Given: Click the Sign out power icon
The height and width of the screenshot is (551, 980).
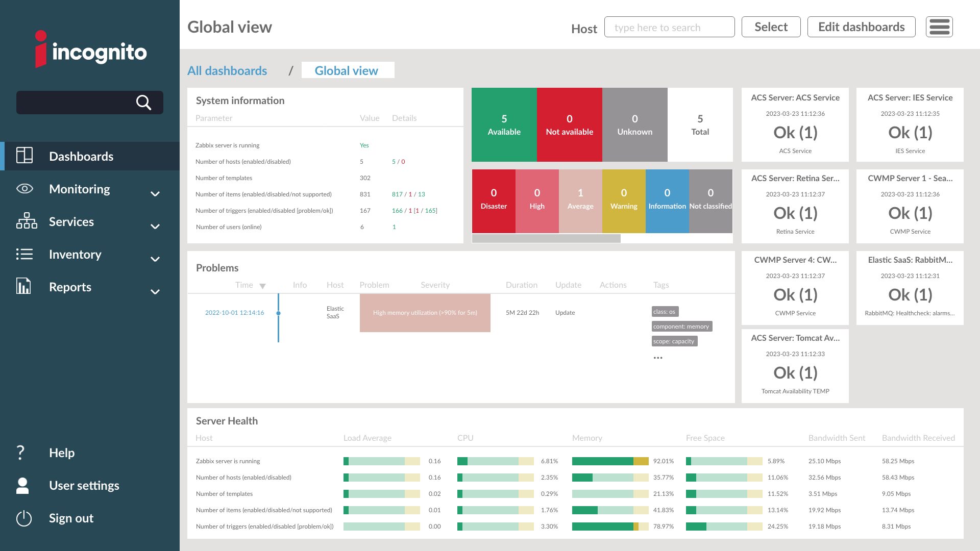Looking at the screenshot, I should click(x=24, y=518).
